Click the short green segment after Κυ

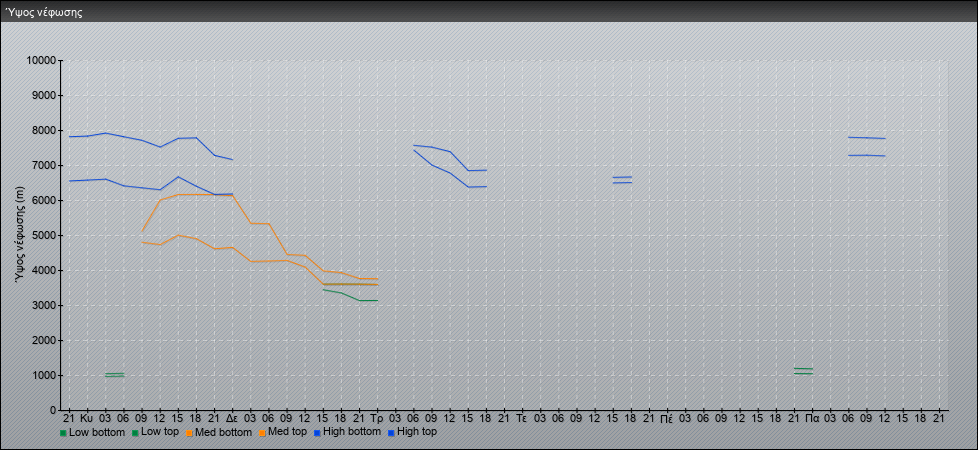[114, 375]
